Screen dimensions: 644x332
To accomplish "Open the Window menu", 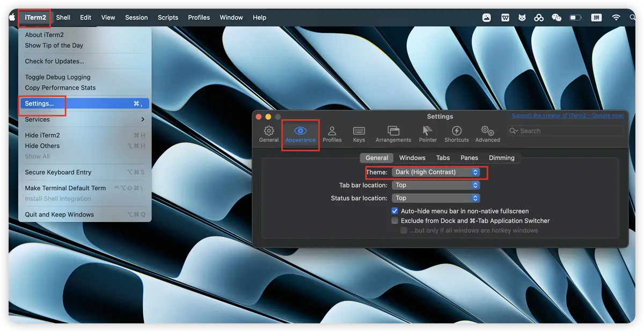I will pyautogui.click(x=231, y=17).
